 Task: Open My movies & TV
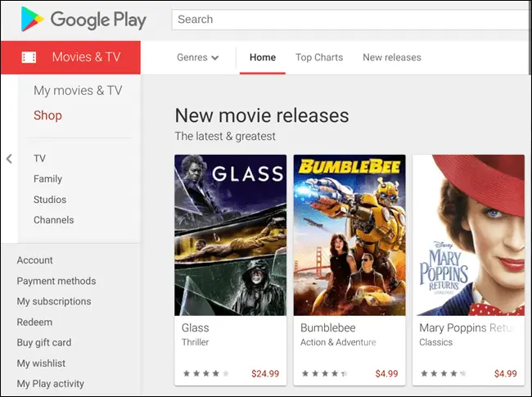tap(78, 91)
